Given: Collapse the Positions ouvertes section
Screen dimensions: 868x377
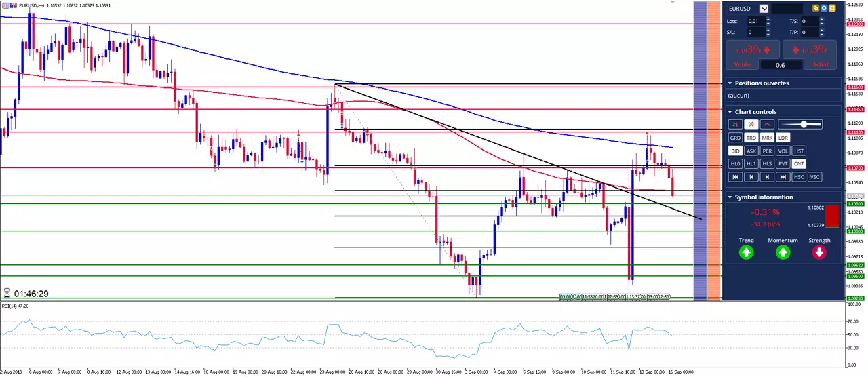Looking at the screenshot, I should (730, 83).
